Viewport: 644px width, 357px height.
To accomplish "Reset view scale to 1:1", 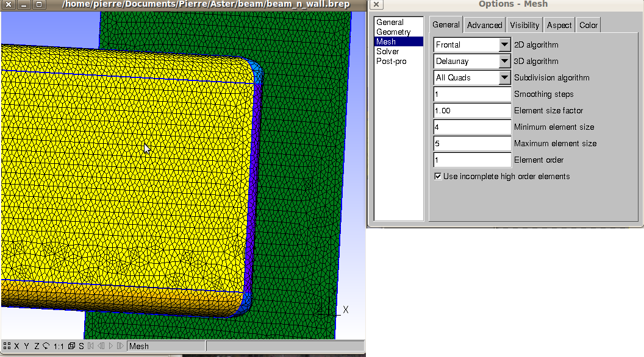I will 59,346.
